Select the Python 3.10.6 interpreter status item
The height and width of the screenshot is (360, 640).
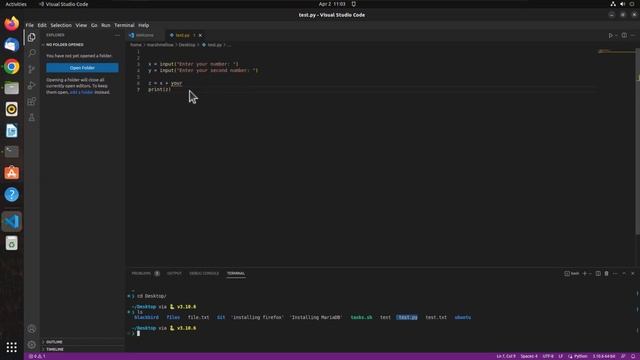pyautogui.click(x=604, y=356)
